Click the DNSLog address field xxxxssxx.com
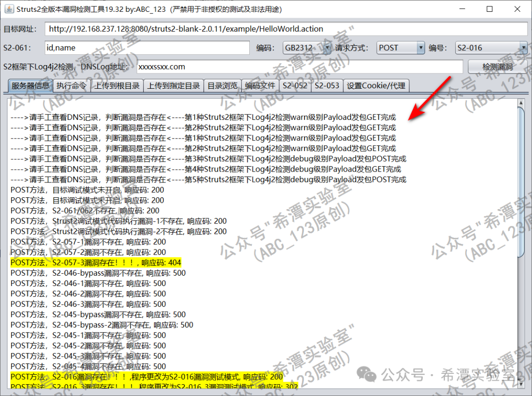 [x=299, y=67]
